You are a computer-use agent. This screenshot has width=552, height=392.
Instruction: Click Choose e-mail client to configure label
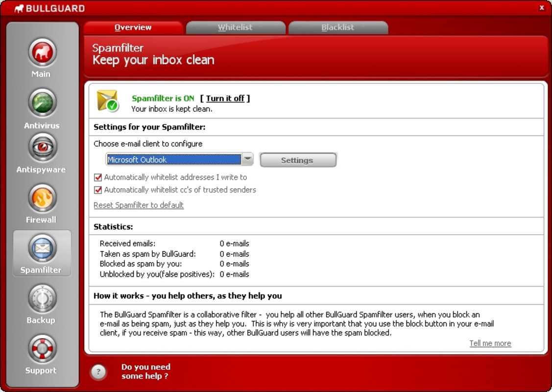click(x=148, y=144)
